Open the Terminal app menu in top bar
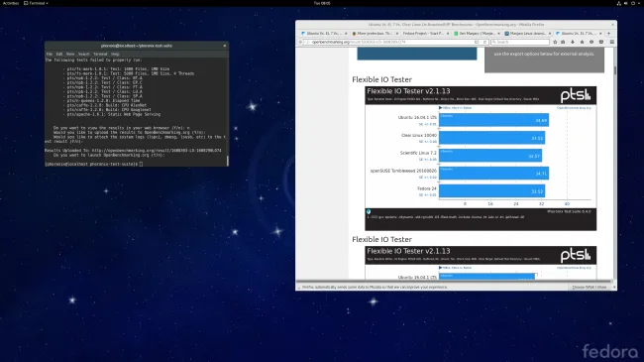This screenshot has width=644, height=362. pos(36,3)
